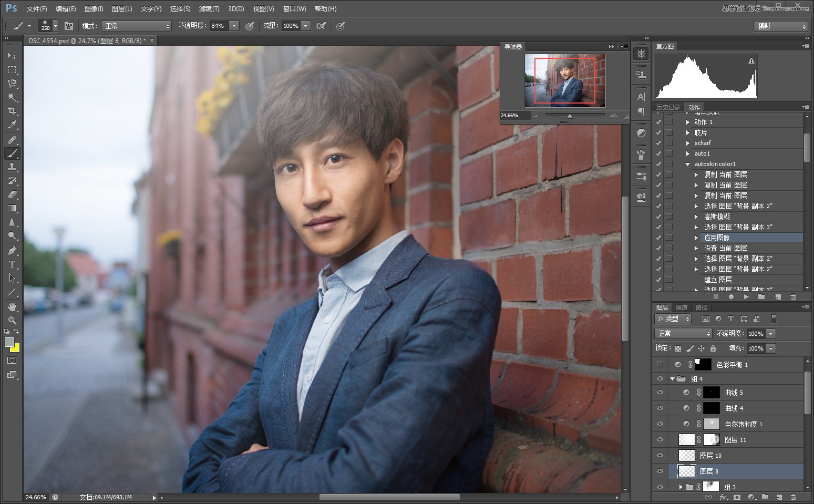
Task: Open the fx layer styles menu at panel bottom
Action: coord(723,497)
